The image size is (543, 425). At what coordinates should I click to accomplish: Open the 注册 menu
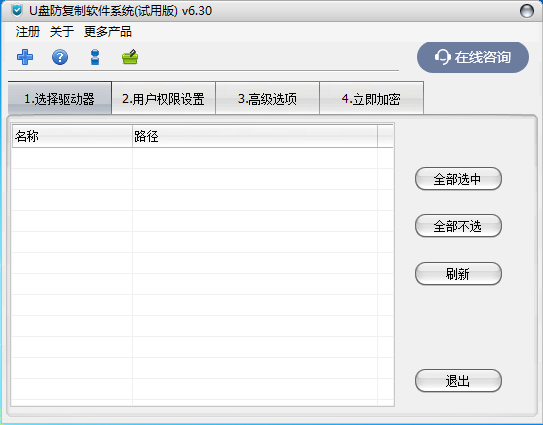[x=28, y=32]
